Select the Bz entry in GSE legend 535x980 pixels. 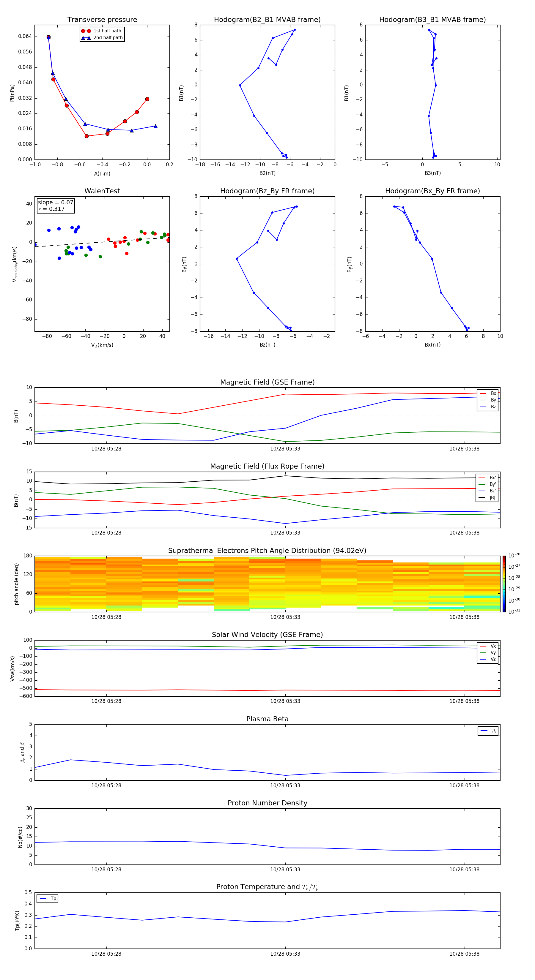tap(488, 407)
